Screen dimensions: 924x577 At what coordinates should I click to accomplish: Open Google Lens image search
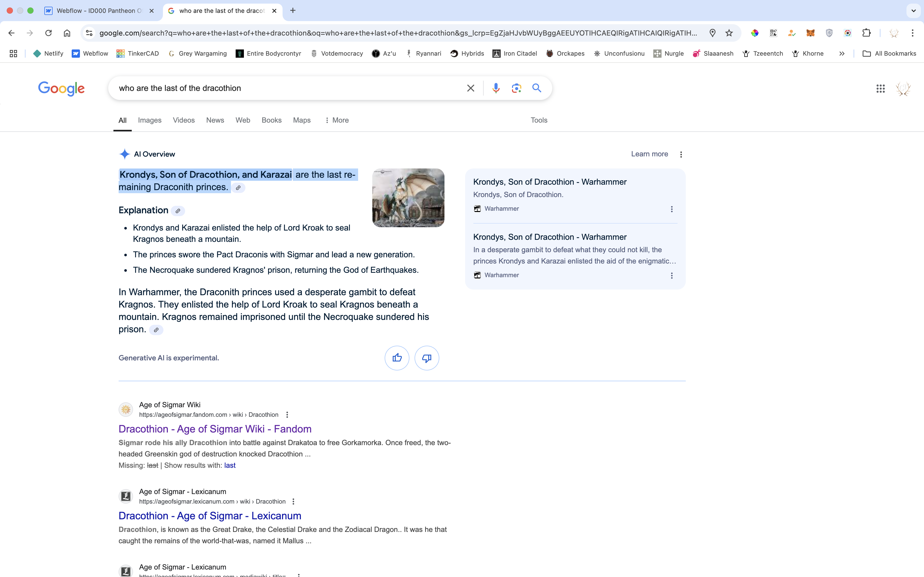(516, 88)
